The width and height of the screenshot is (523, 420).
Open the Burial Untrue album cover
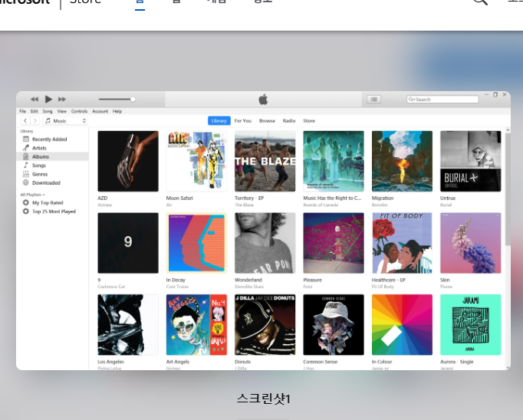pyautogui.click(x=471, y=162)
